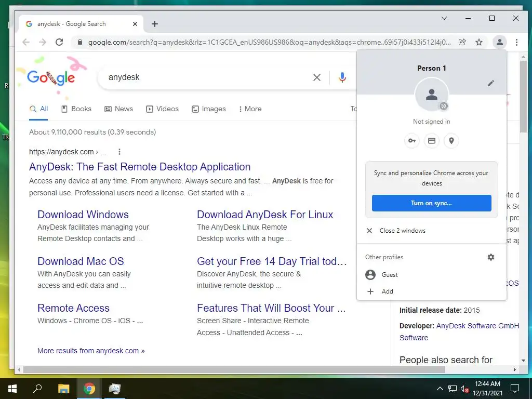Open the profile avatar button in the toolbar

pos(499,42)
